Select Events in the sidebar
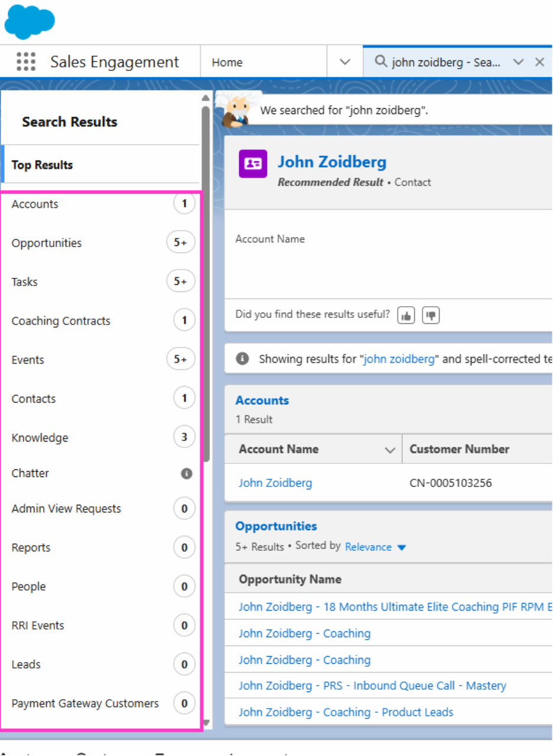This screenshot has width=553, height=756. click(100, 359)
